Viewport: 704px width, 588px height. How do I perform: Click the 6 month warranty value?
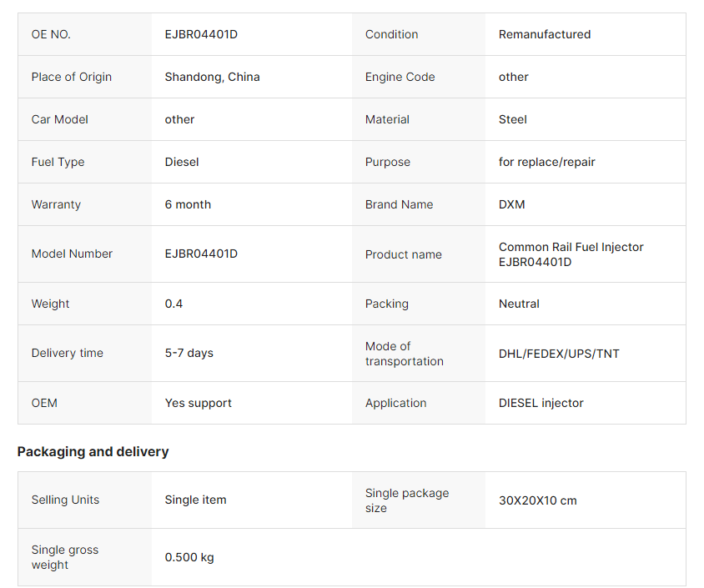point(188,204)
